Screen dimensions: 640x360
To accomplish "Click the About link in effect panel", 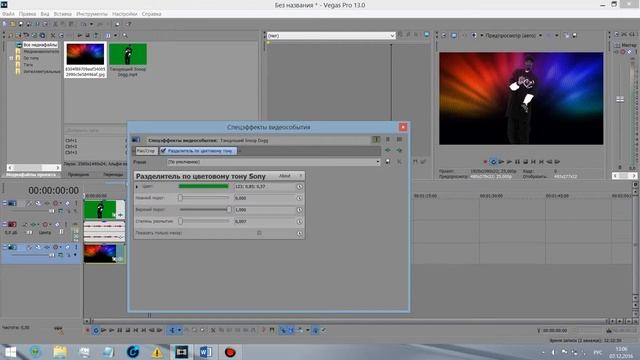I will [284, 176].
